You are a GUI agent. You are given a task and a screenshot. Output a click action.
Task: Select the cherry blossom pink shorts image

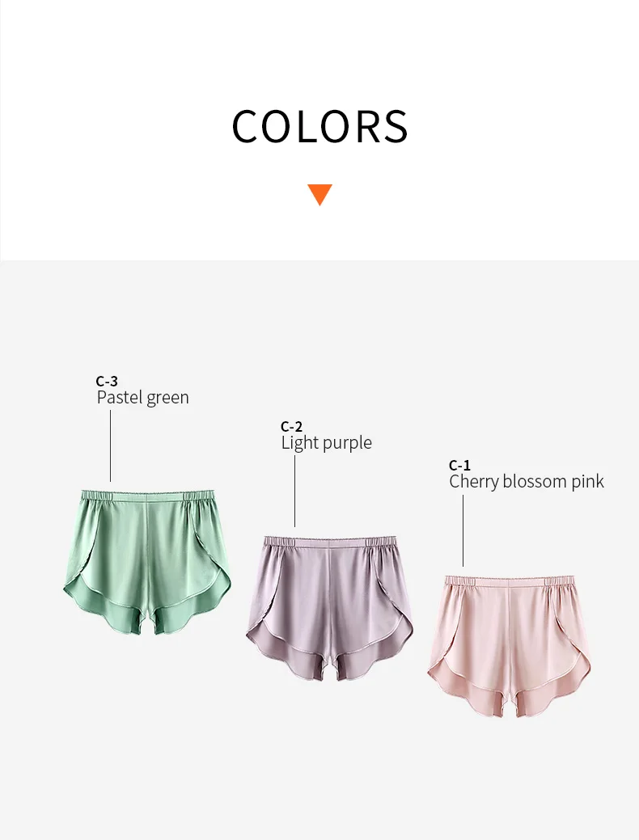(x=510, y=647)
